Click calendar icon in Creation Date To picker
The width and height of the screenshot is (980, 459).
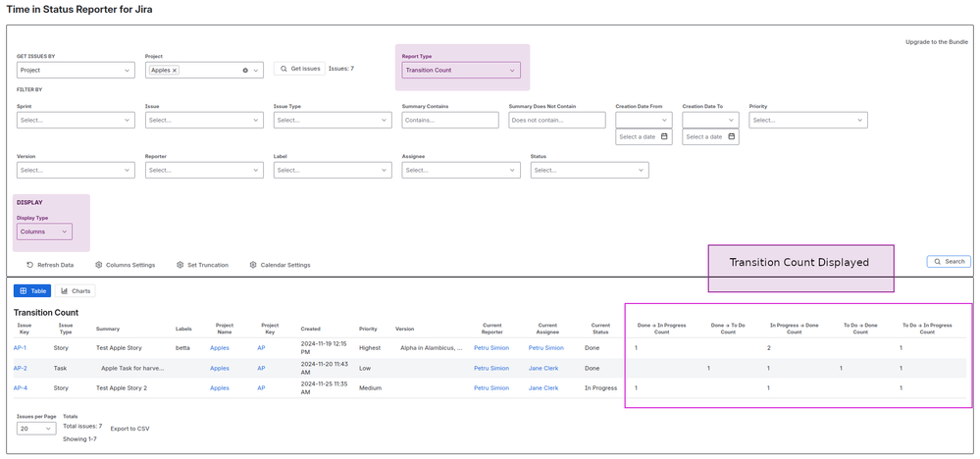[x=731, y=136]
